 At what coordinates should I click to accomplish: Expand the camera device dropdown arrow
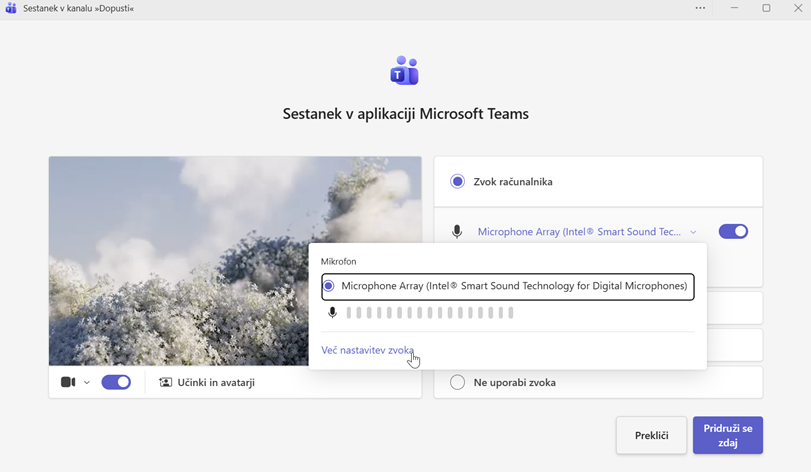87,383
